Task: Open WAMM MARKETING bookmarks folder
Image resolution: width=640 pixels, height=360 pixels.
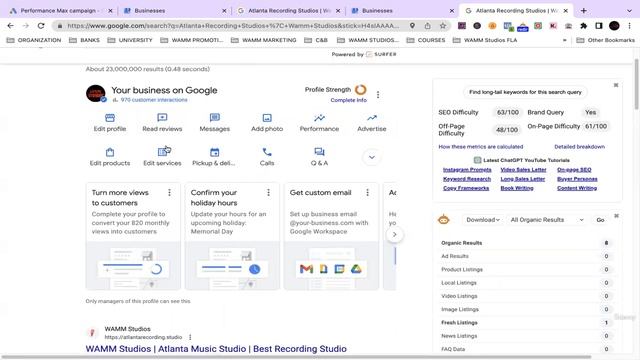Action: [x=264, y=40]
